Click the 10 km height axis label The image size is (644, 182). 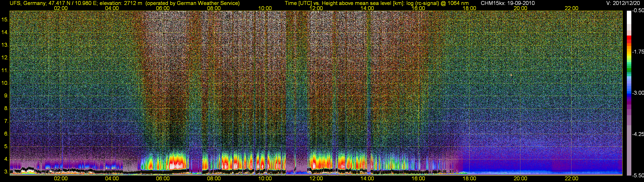(x=5, y=83)
